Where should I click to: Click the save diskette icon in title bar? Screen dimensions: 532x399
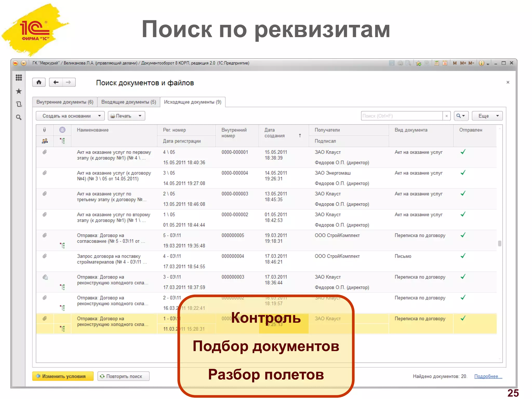click(392, 63)
